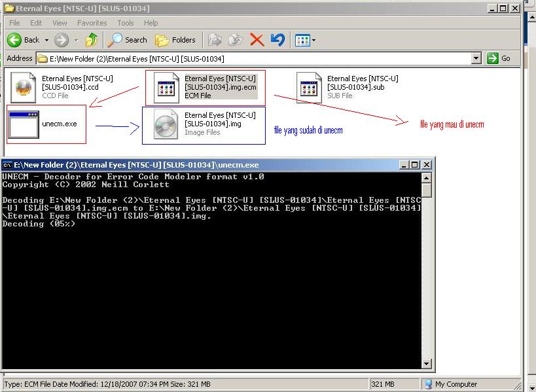The width and height of the screenshot is (536, 392).
Task: Open the Views toolbar button
Action: click(302, 41)
